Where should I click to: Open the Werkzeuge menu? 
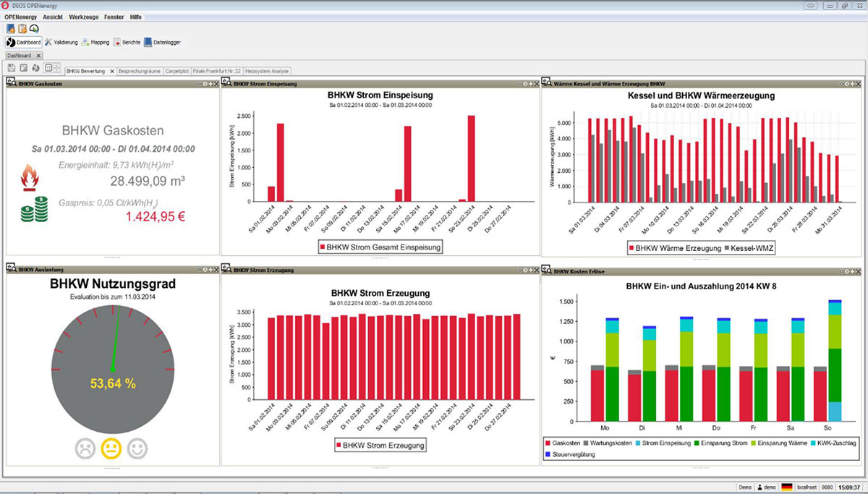pyautogui.click(x=83, y=16)
